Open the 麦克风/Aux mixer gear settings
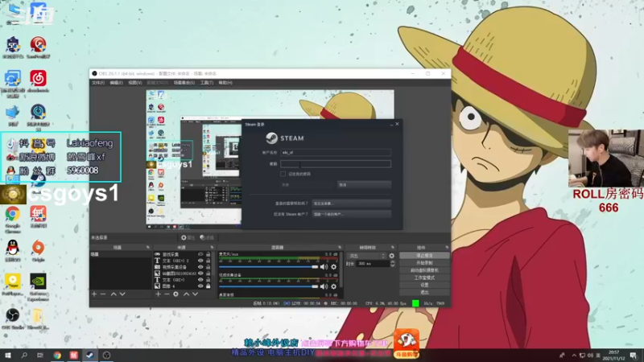Screen dimensions: 644x362 334,267
